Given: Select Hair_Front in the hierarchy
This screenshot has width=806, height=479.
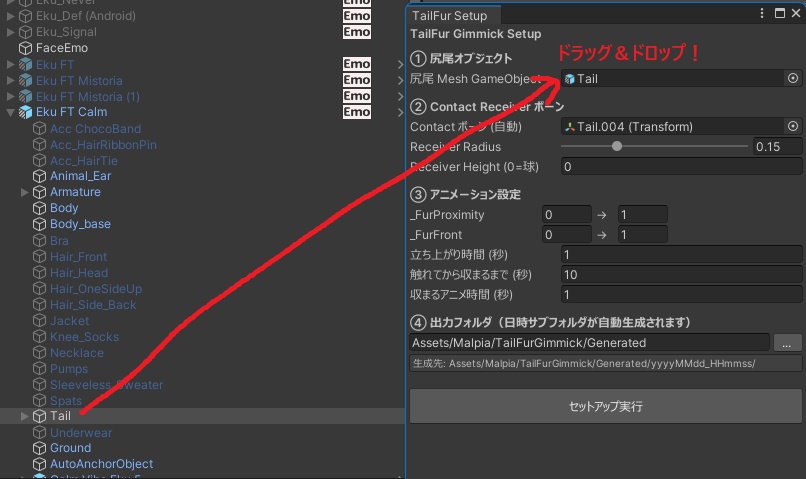Looking at the screenshot, I should pos(79,257).
